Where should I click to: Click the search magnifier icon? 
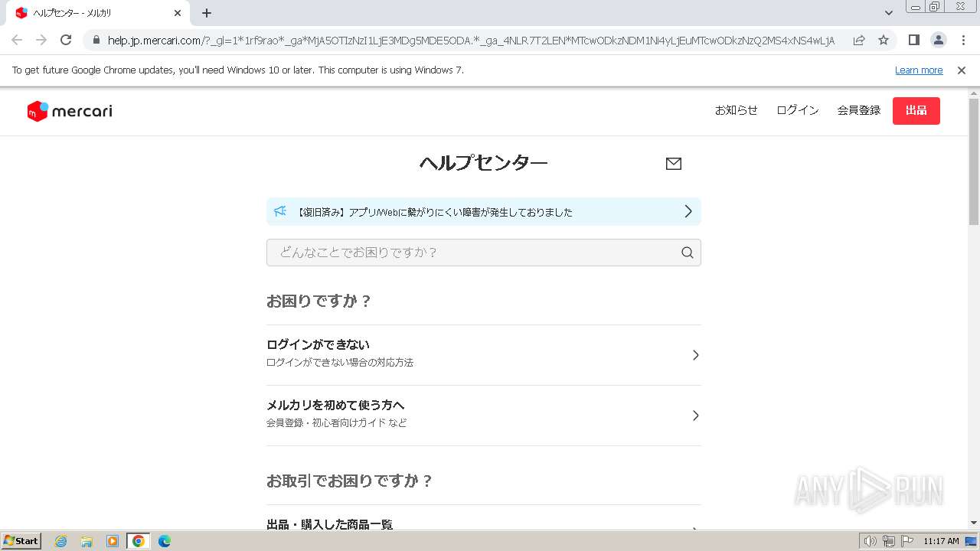tap(688, 253)
